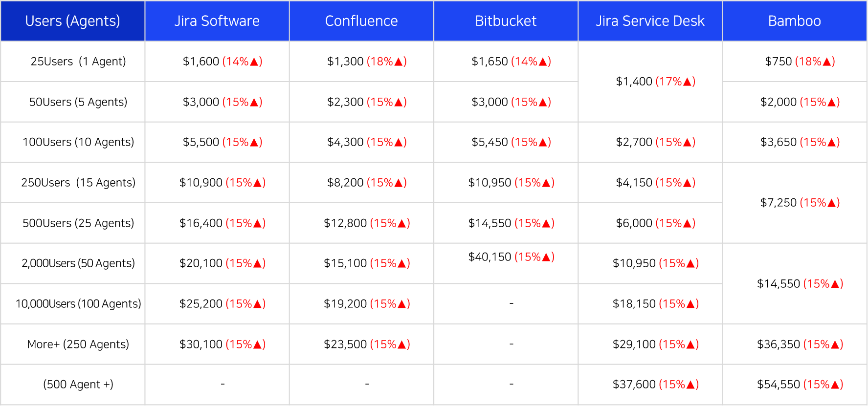Screen dimensions: 868x406
Task: Click red triangle beside $750 Bamboo price
Action: [x=827, y=62]
